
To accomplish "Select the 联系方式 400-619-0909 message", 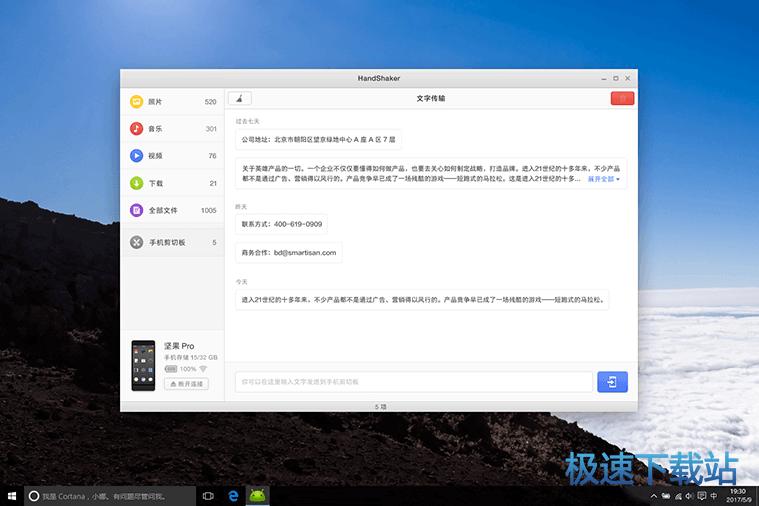I will (282, 224).
